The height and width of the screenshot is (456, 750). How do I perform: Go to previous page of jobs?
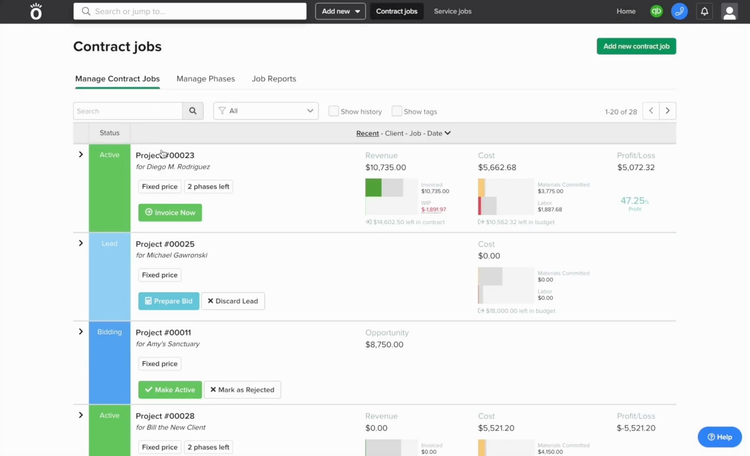[651, 111]
